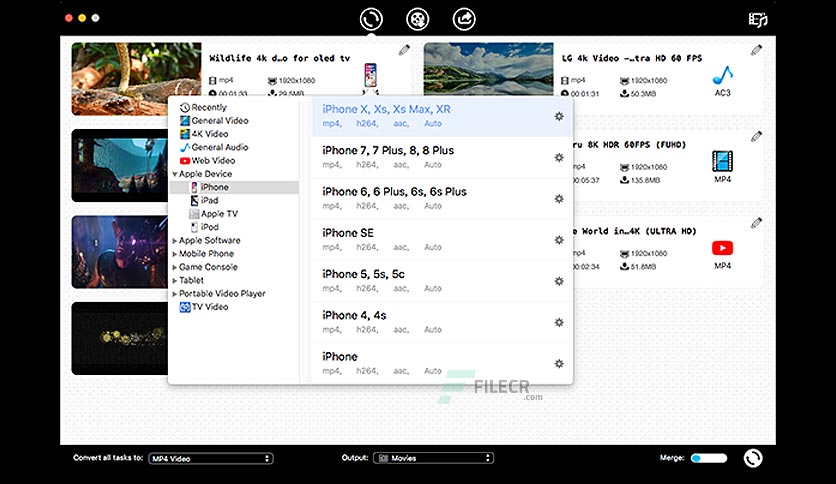Open the Convert all tasks to dropdown
836x484 pixels.
click(x=211, y=458)
